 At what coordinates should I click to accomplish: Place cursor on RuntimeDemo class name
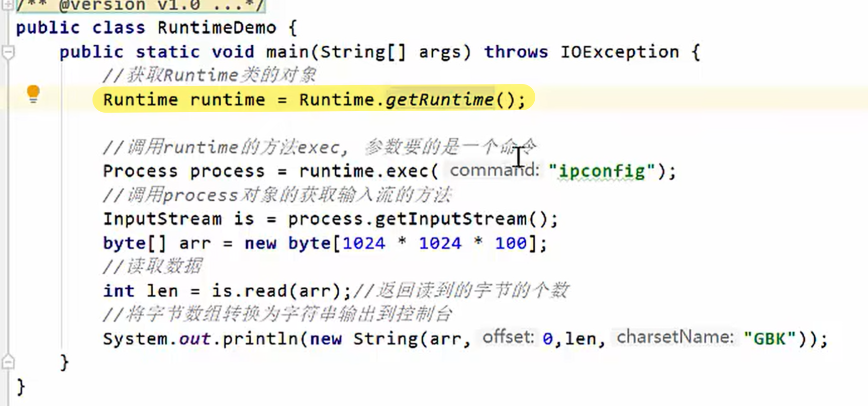(217, 28)
